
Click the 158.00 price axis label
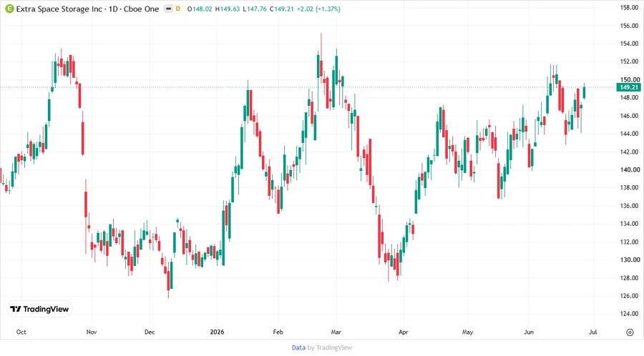pos(629,7)
